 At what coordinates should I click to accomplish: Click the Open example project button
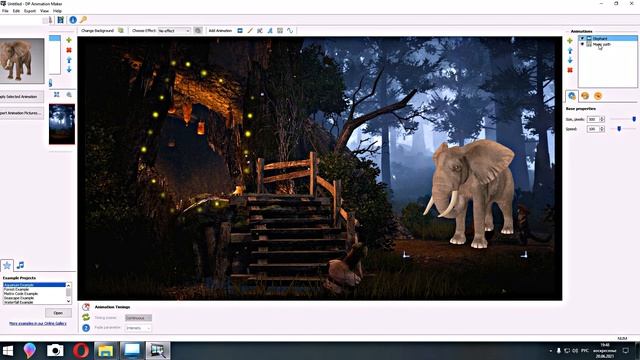pyautogui.click(x=58, y=313)
